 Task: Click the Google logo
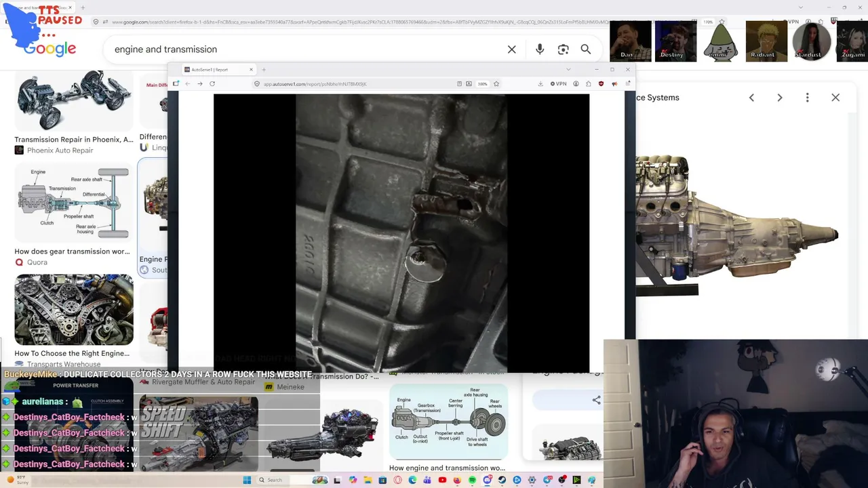click(x=50, y=49)
